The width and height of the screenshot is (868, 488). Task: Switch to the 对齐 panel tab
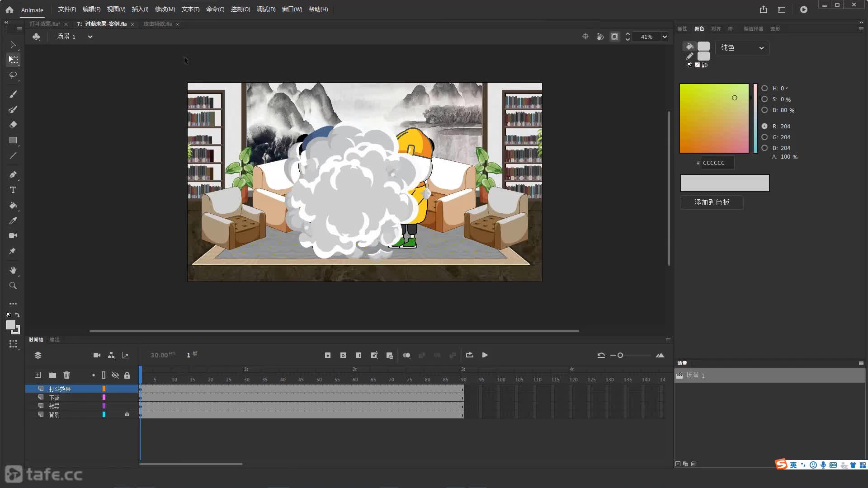click(x=716, y=28)
